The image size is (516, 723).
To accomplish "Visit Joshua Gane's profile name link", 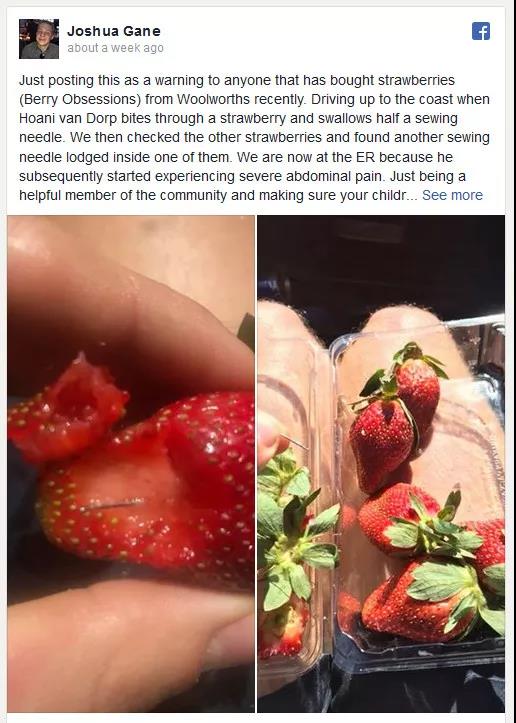I will 114,31.
